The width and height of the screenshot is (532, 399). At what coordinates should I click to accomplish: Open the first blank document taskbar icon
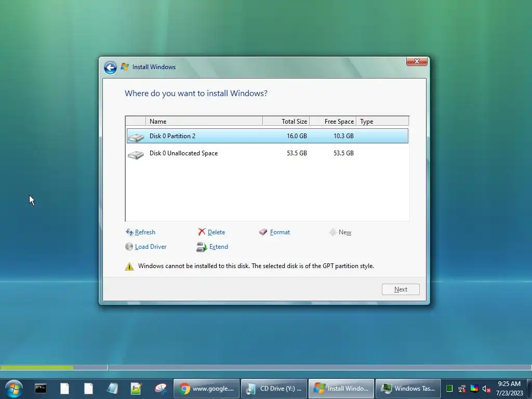click(64, 389)
